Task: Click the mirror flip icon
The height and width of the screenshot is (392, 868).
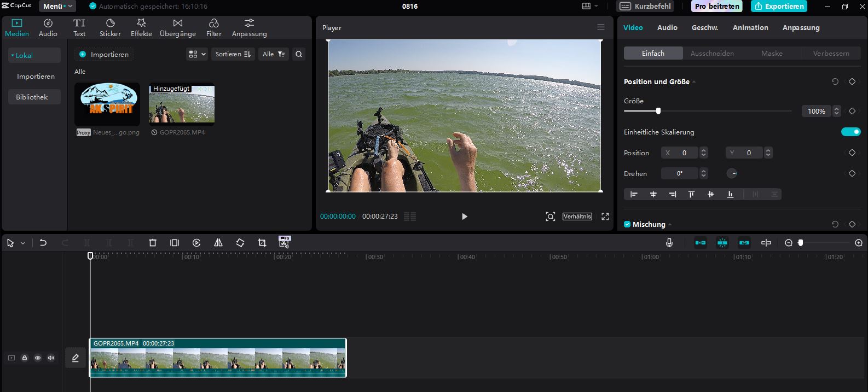Action: (218, 243)
